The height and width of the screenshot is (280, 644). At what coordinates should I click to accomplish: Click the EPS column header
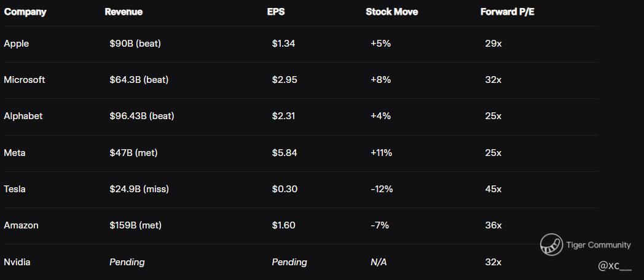tap(276, 12)
